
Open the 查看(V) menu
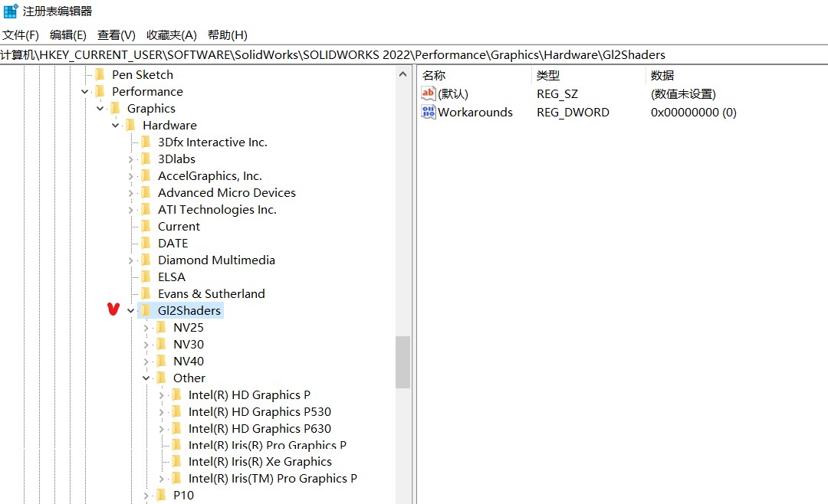coord(117,34)
